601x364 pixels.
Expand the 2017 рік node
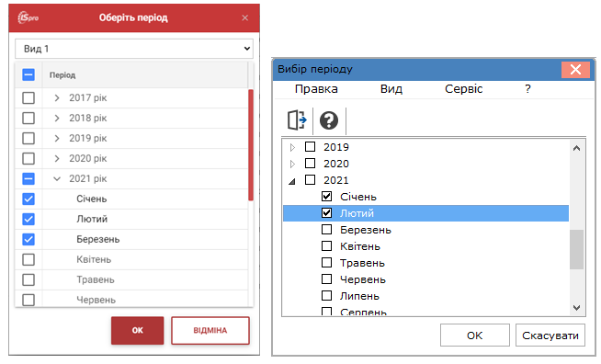pyautogui.click(x=57, y=97)
